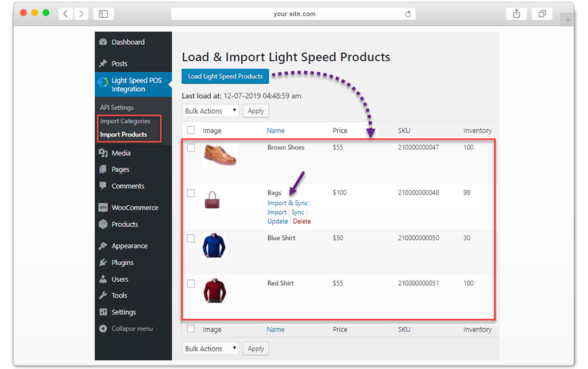
Task: Click the Posts pushpin icon
Action: [x=103, y=63]
